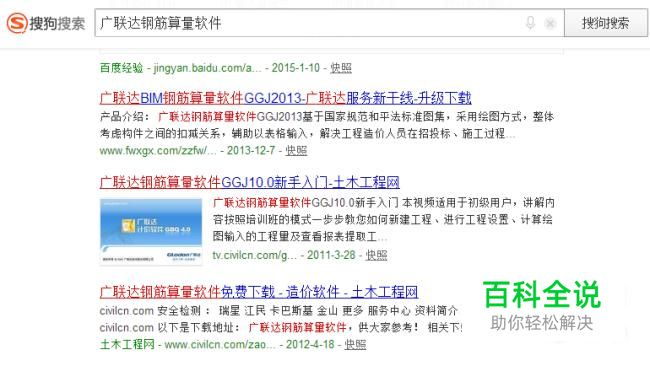Click the Sogou search logo
Screen dimensions: 650x366
(x=46, y=23)
